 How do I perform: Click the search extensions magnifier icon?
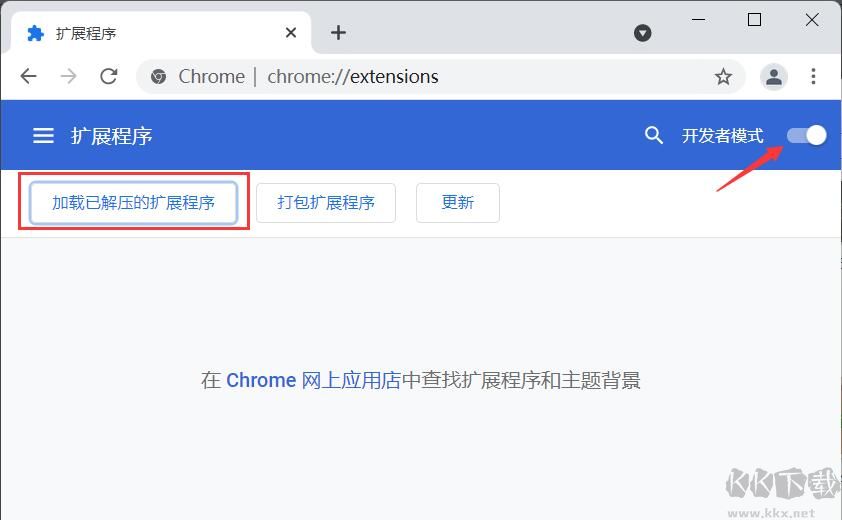[x=654, y=135]
